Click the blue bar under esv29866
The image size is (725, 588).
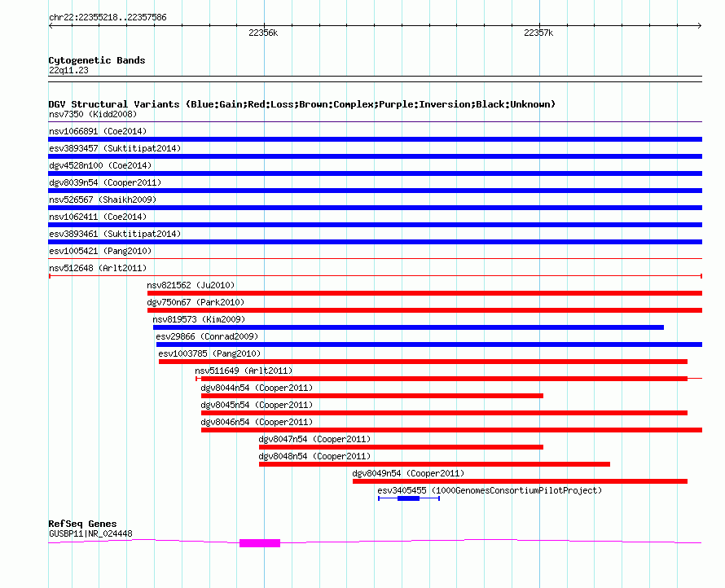pos(429,344)
